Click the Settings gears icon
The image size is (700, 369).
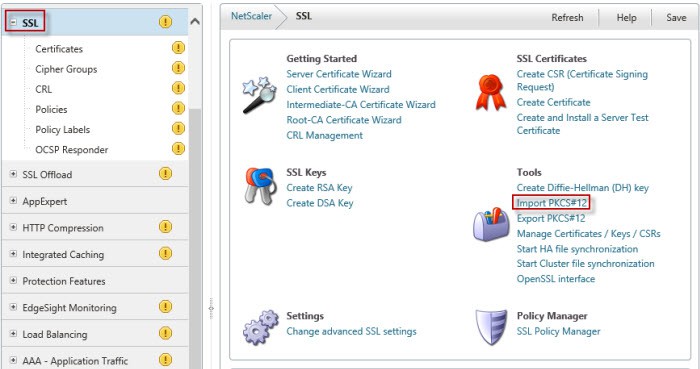coord(260,327)
